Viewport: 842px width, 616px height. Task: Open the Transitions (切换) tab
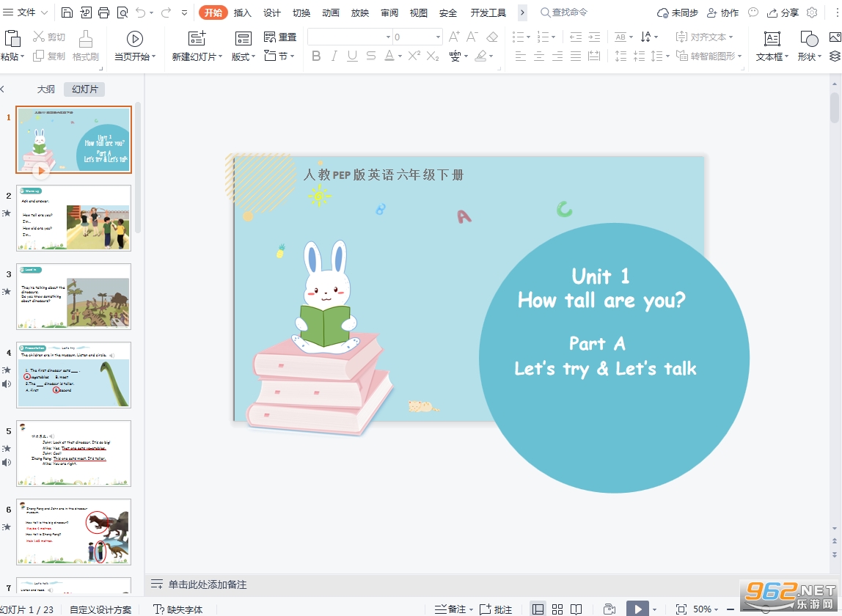(x=301, y=12)
